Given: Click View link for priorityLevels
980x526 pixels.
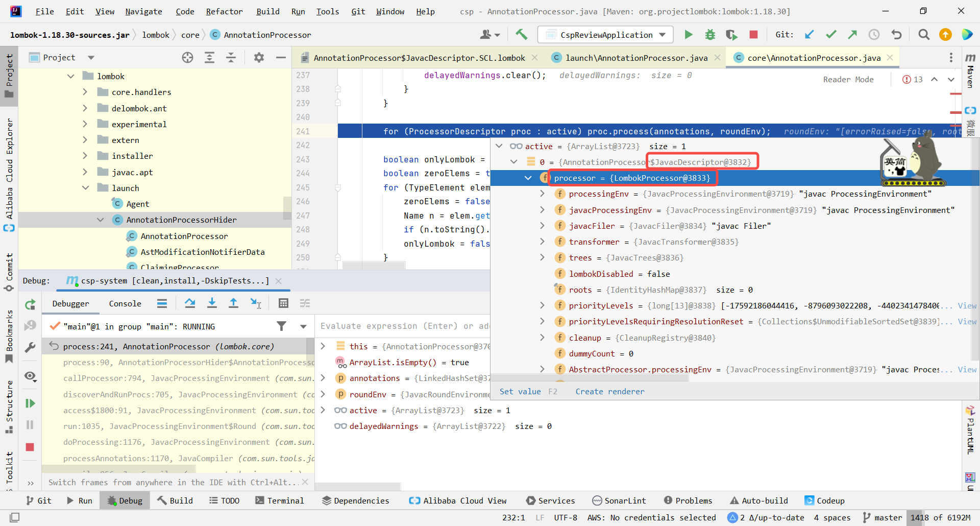Looking at the screenshot, I should tap(967, 305).
